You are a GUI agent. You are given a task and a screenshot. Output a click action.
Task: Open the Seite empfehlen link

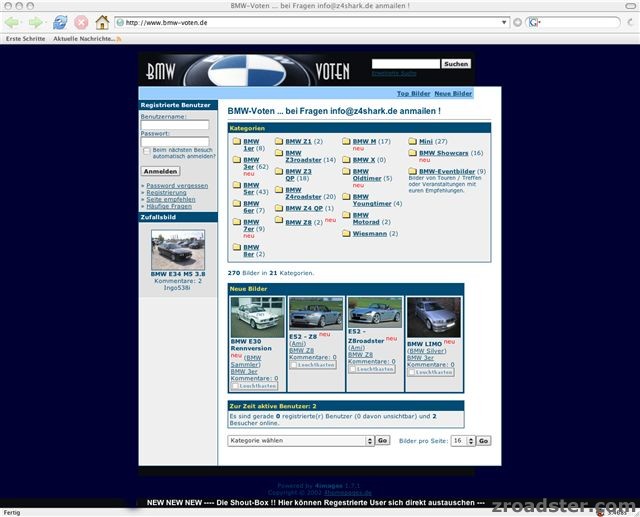(171, 200)
